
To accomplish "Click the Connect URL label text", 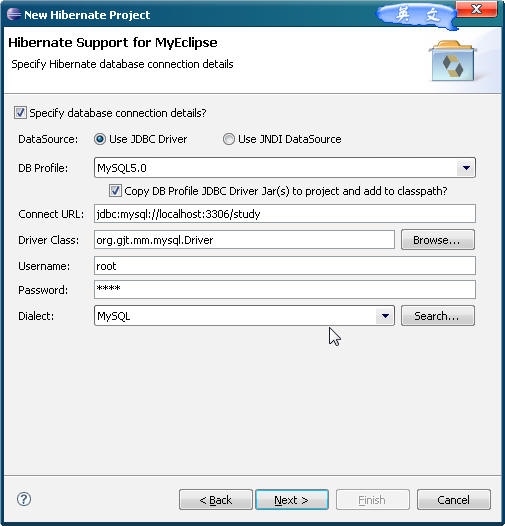I will [51, 214].
